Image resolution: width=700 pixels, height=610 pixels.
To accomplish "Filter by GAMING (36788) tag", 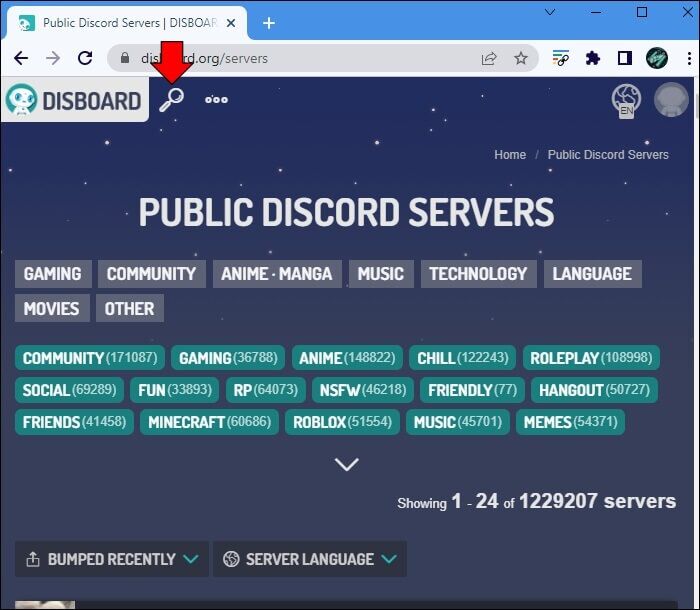I will point(228,358).
